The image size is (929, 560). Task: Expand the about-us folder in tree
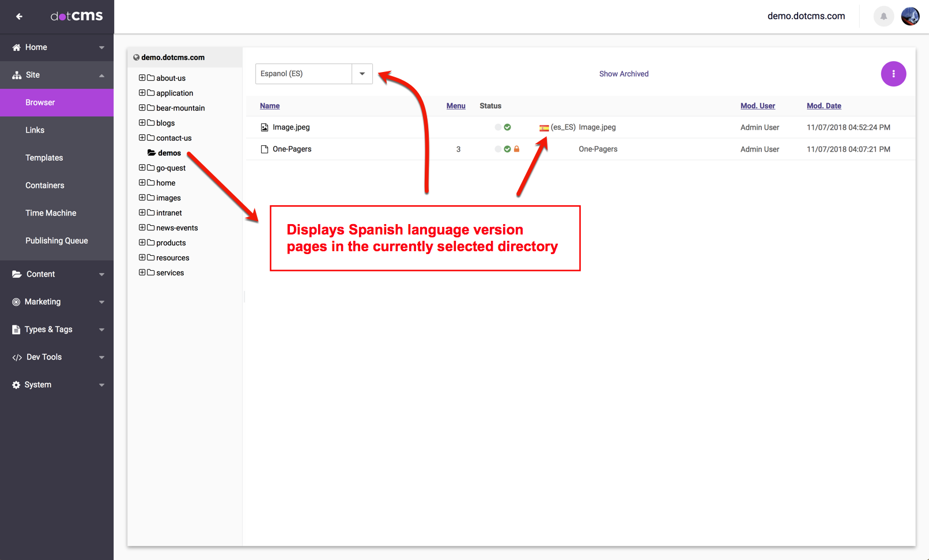tap(142, 78)
